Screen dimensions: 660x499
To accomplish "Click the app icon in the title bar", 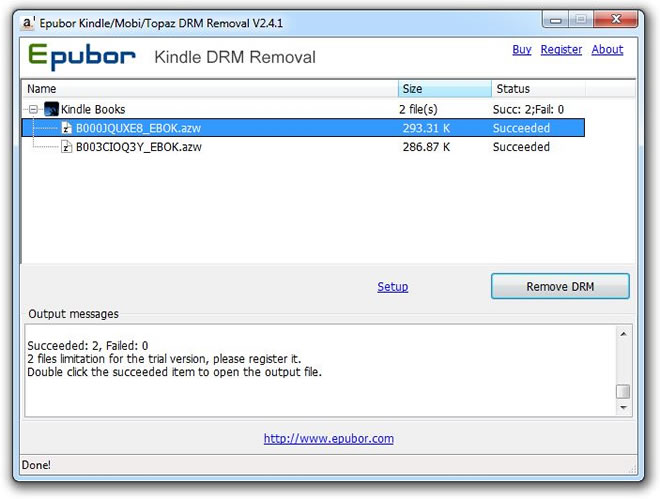I will coord(28,22).
